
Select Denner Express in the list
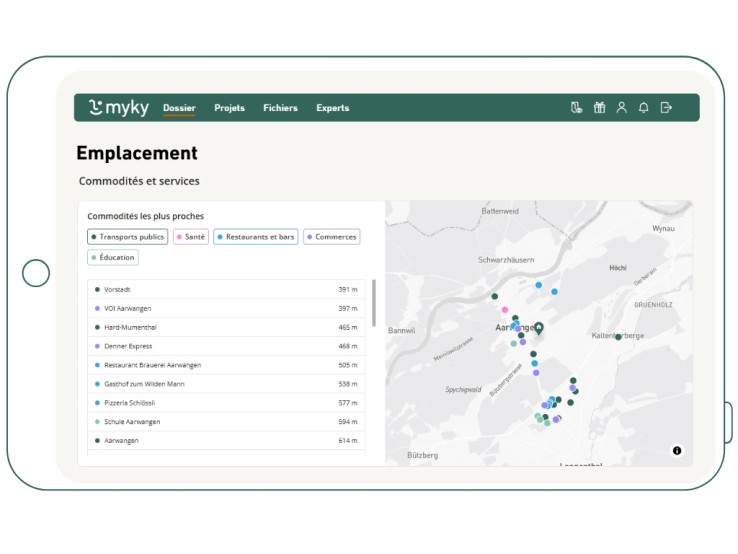128,346
